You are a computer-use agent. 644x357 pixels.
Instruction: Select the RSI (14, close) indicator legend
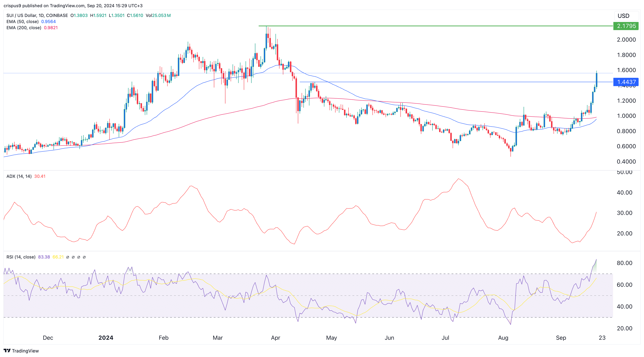click(x=21, y=257)
